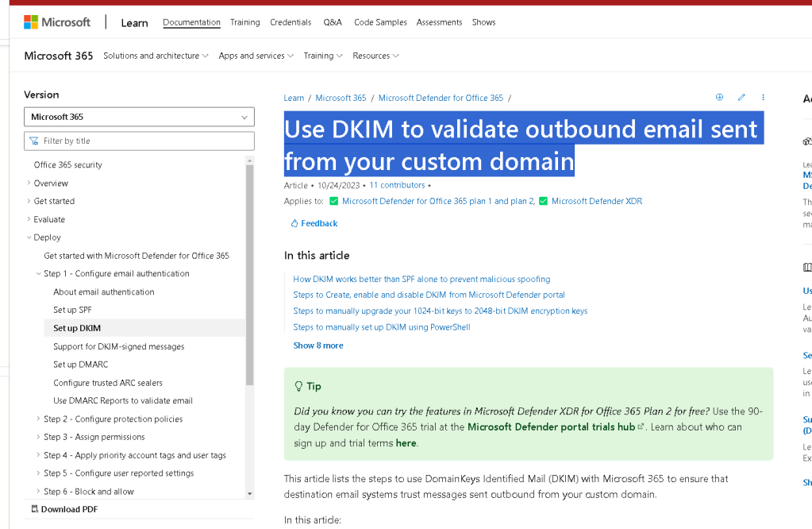Expand Apps and services menu

point(256,56)
